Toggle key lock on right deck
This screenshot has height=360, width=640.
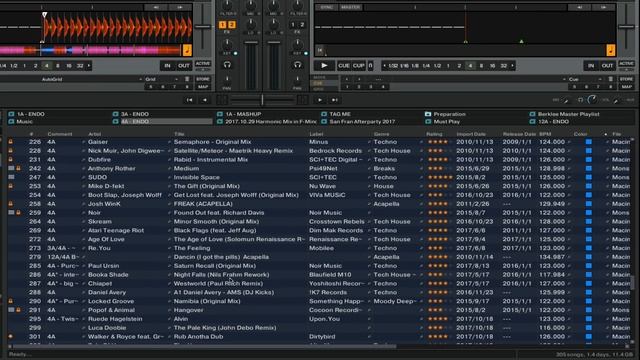pyautogui.click(x=611, y=50)
